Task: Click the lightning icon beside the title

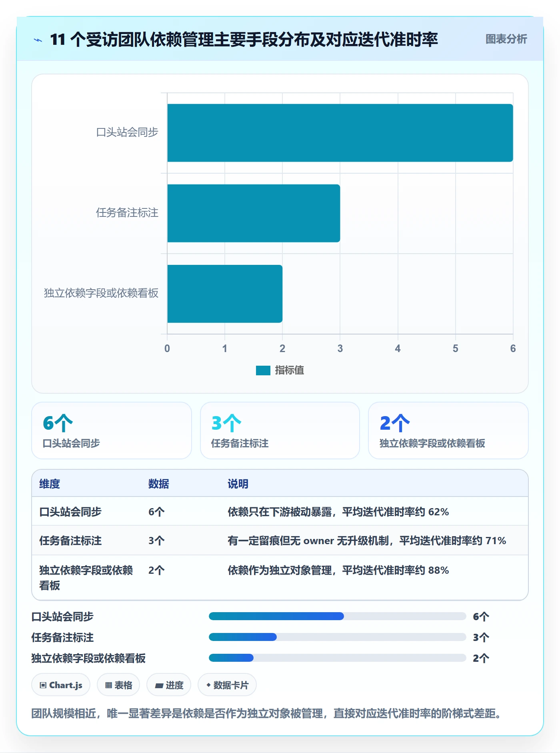Action: (38, 40)
